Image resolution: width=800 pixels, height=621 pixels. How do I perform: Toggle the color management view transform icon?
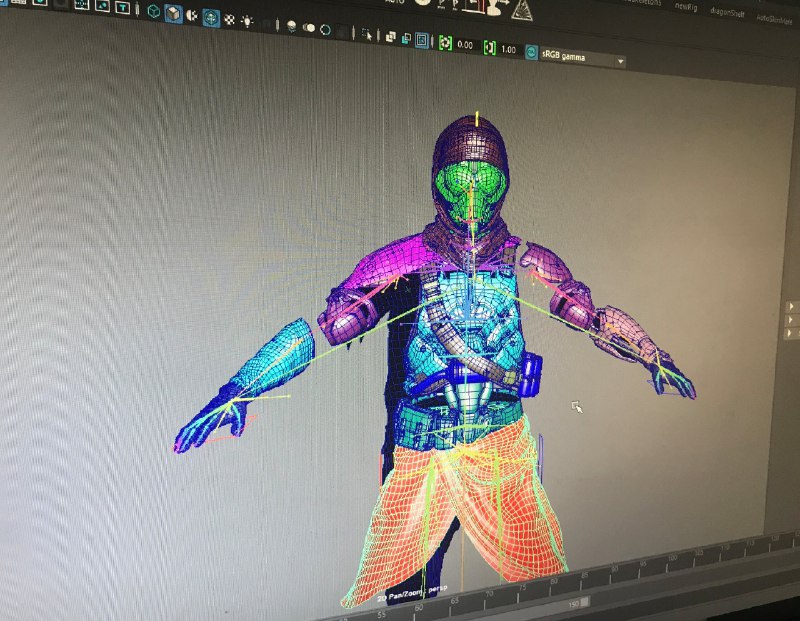pos(531,52)
